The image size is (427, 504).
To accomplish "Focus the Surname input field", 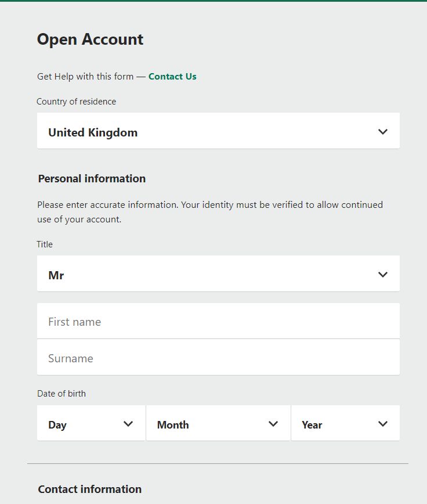I will (218, 357).
